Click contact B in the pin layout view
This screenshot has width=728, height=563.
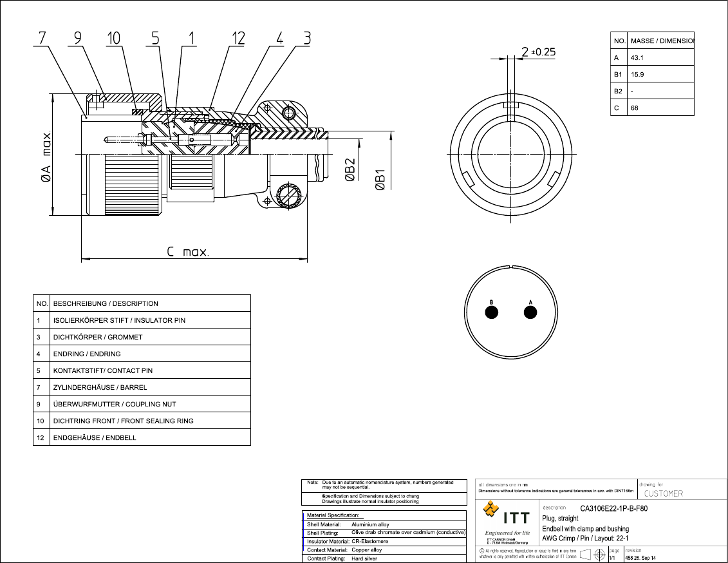(491, 312)
